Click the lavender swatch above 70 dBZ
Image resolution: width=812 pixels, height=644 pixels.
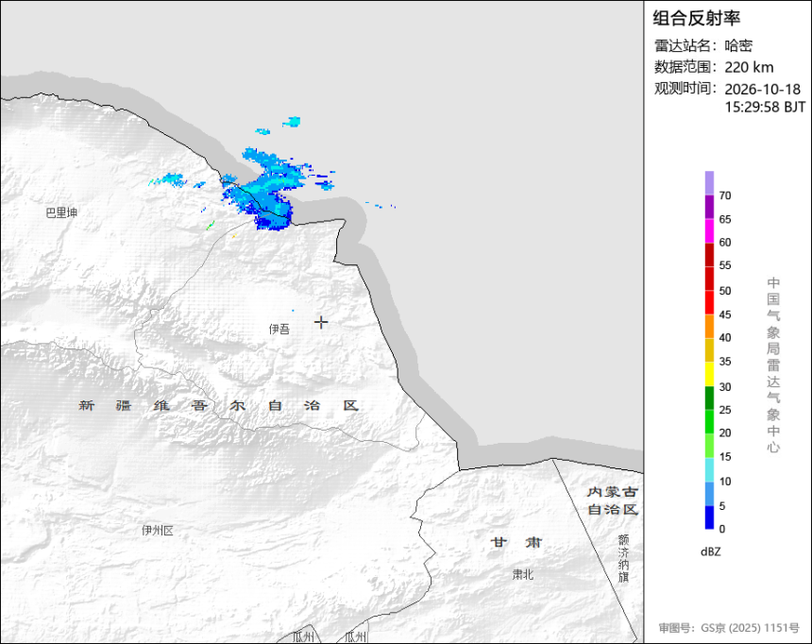[709, 183]
